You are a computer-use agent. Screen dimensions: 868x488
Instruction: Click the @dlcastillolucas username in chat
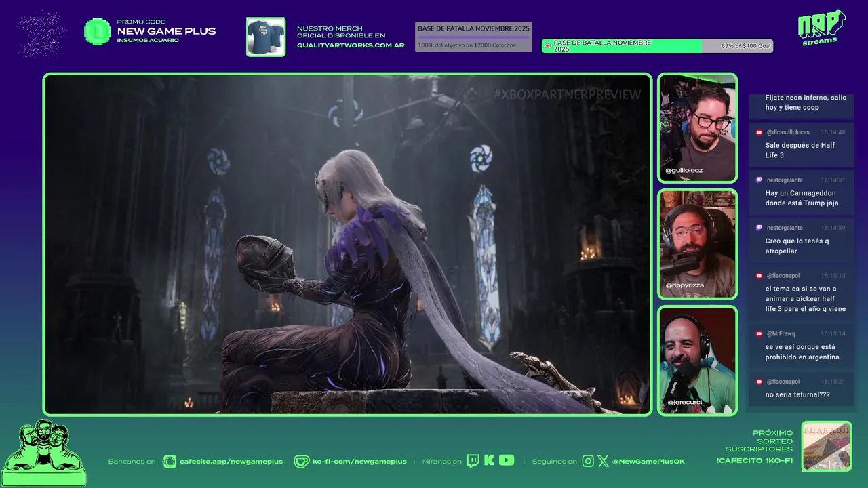[788, 132]
